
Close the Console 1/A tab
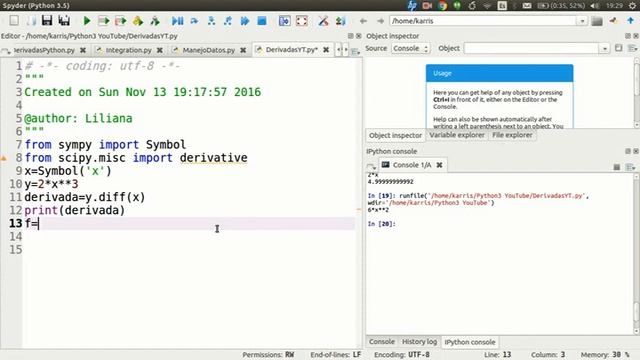(x=439, y=165)
